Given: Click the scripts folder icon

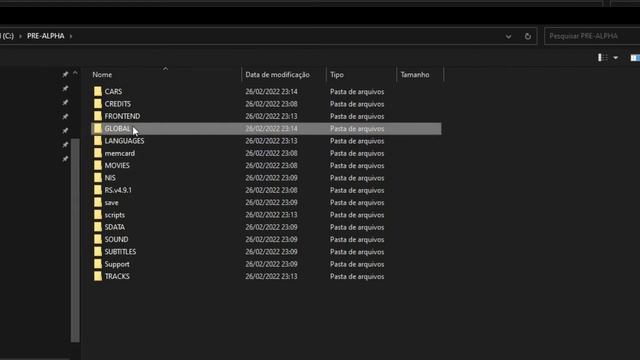Looking at the screenshot, I should [98, 215].
